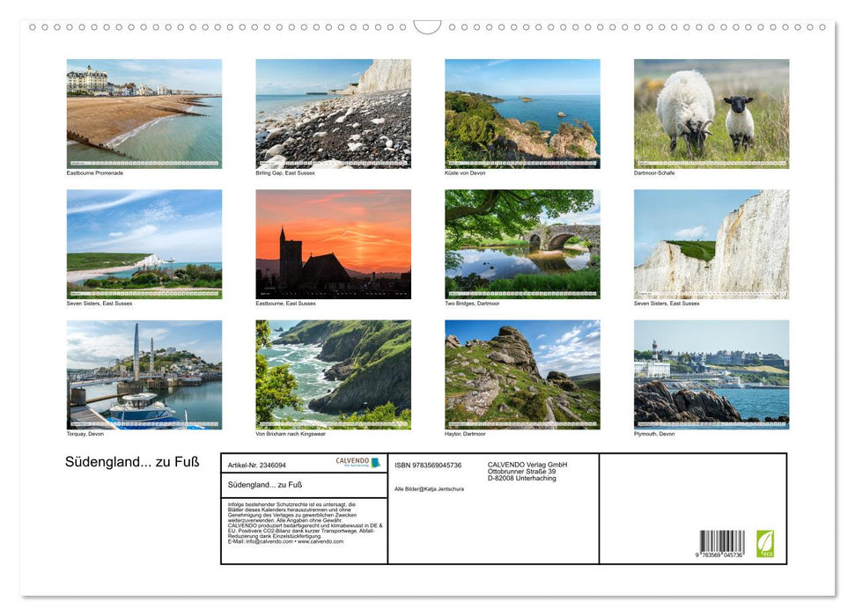Select the Küste von Devon photo

tap(522, 114)
